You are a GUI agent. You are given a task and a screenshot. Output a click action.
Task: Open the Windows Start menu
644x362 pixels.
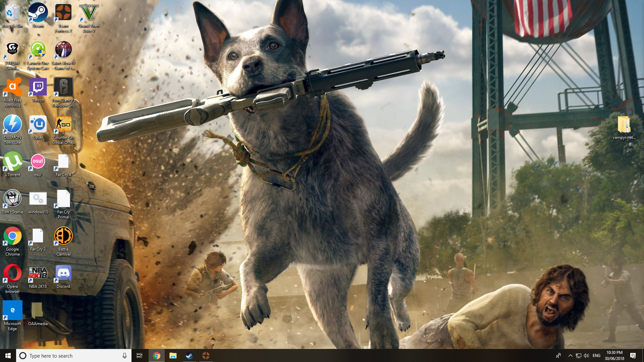point(8,356)
